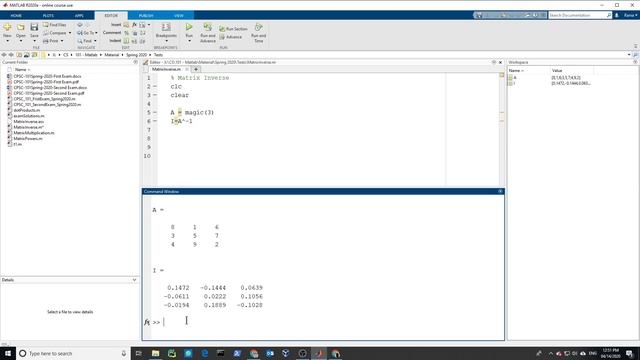Screen dimensions: 640x360
Task: Click Find Files in the toolbar
Action: tap(55, 25)
